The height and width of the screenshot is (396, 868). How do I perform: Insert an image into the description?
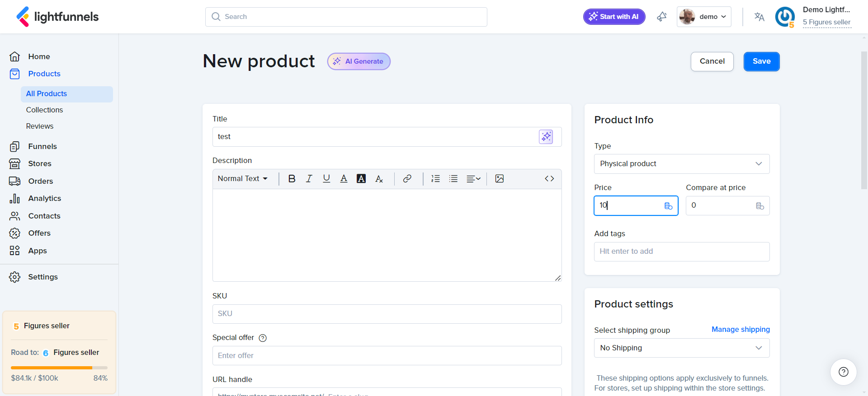[x=500, y=179]
